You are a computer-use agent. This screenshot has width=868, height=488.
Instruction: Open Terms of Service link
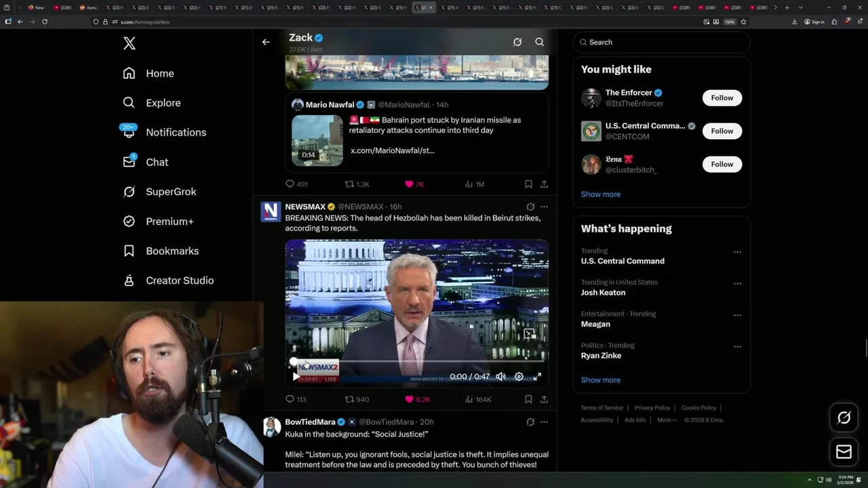[x=601, y=408]
